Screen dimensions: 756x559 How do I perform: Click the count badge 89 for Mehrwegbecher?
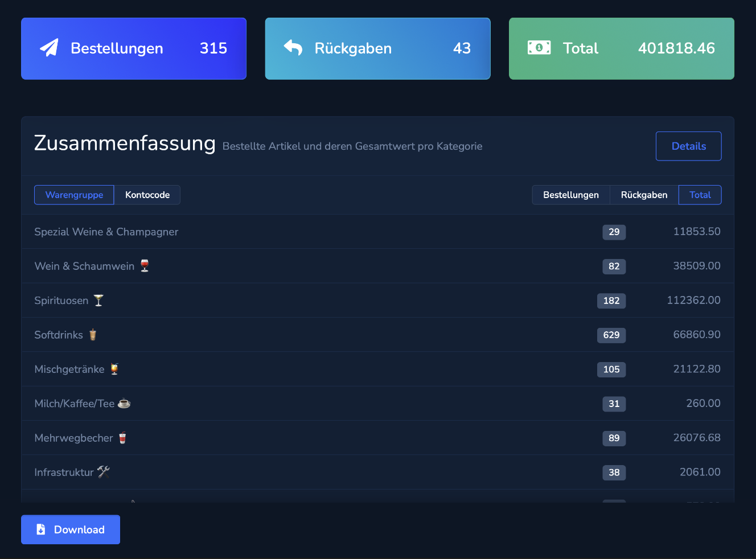coord(614,438)
